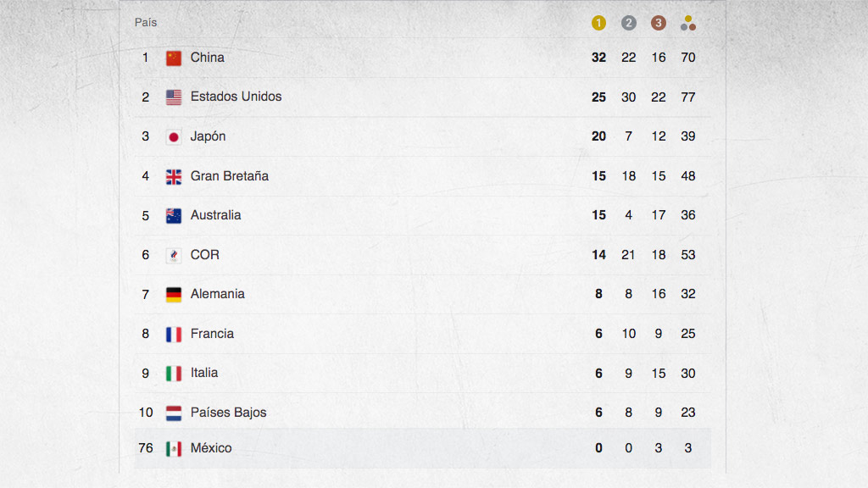
Task: Click the Estados Unidos flag icon
Action: [x=174, y=97]
